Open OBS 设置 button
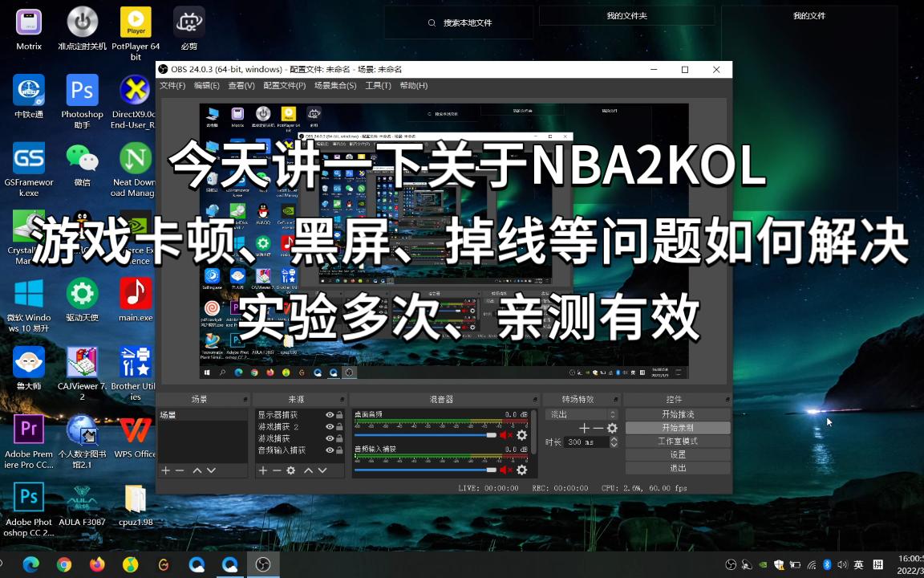The image size is (924, 578). (678, 454)
